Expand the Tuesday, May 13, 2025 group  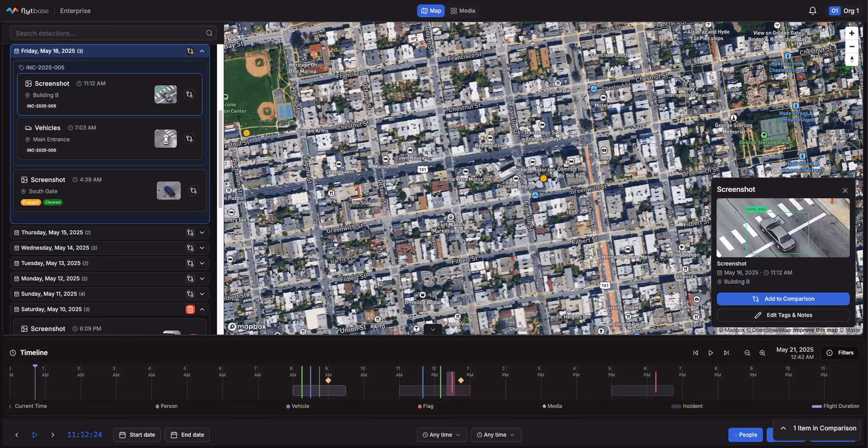tap(202, 263)
